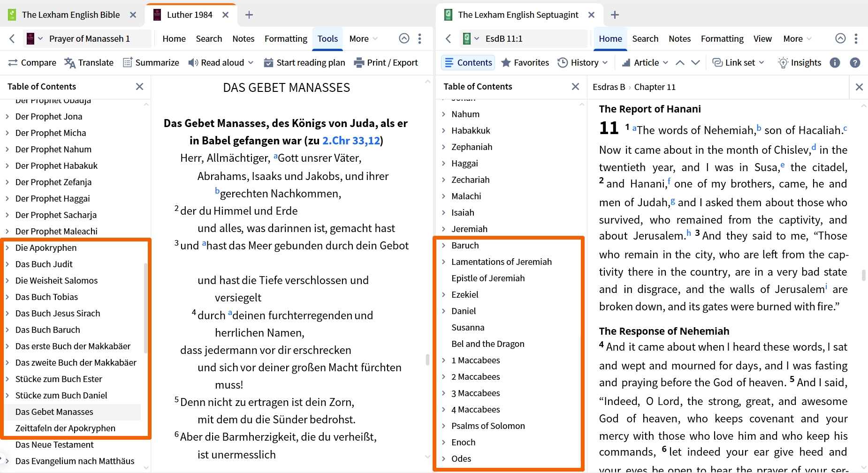Click the circled arrow icon in Septuagint panel
The height and width of the screenshot is (473, 868).
[840, 38]
